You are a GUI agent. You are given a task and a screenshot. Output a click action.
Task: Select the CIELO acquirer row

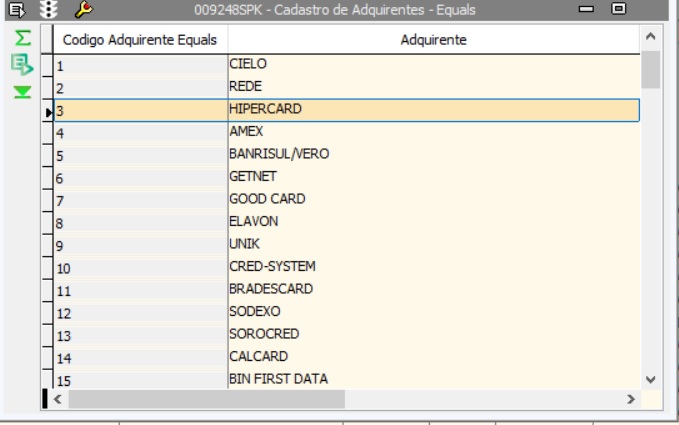pos(433,64)
